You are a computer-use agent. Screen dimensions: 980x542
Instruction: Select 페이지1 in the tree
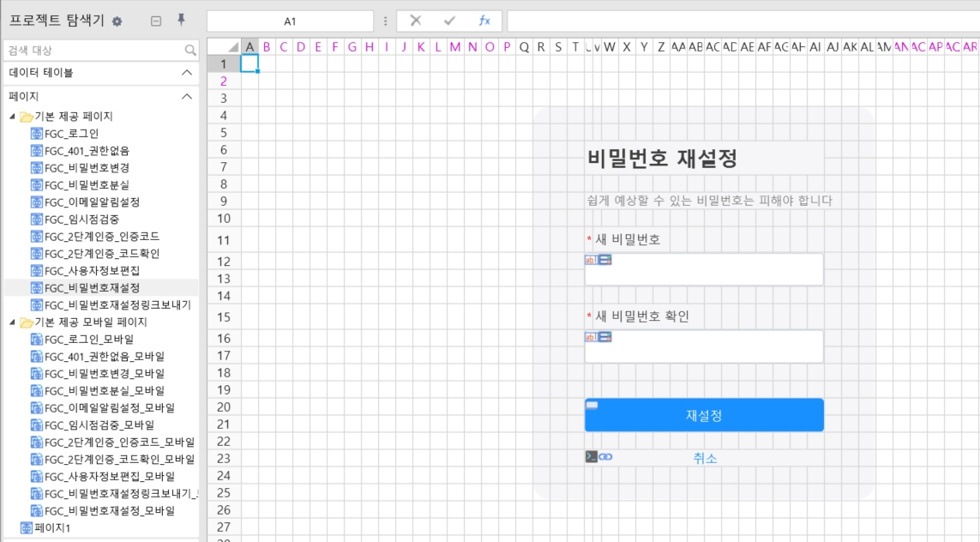51,528
